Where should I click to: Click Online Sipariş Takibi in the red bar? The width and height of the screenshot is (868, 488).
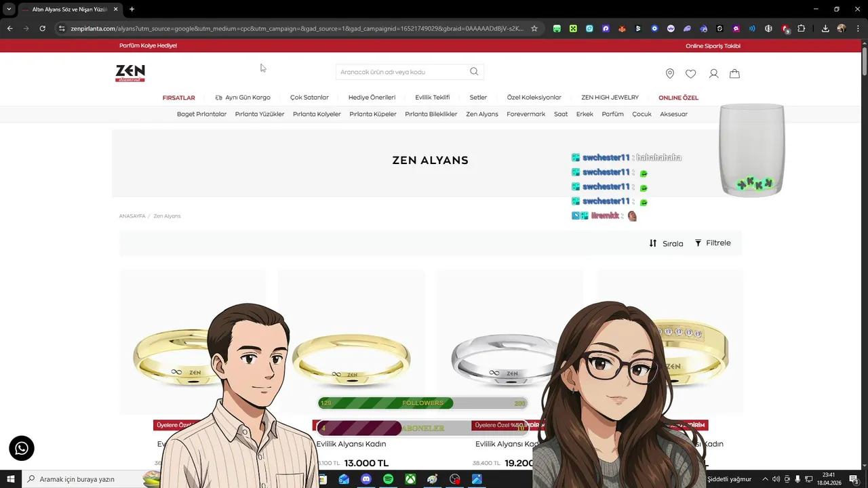(x=713, y=46)
